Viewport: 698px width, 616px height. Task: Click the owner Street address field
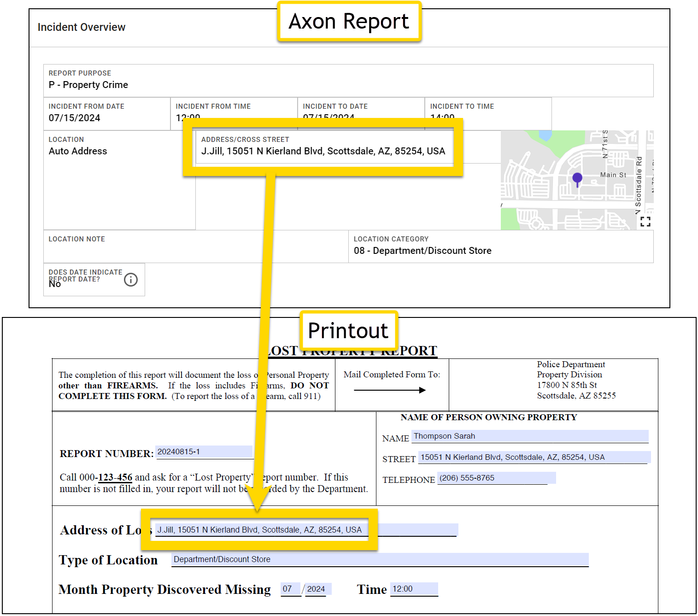[x=534, y=458]
